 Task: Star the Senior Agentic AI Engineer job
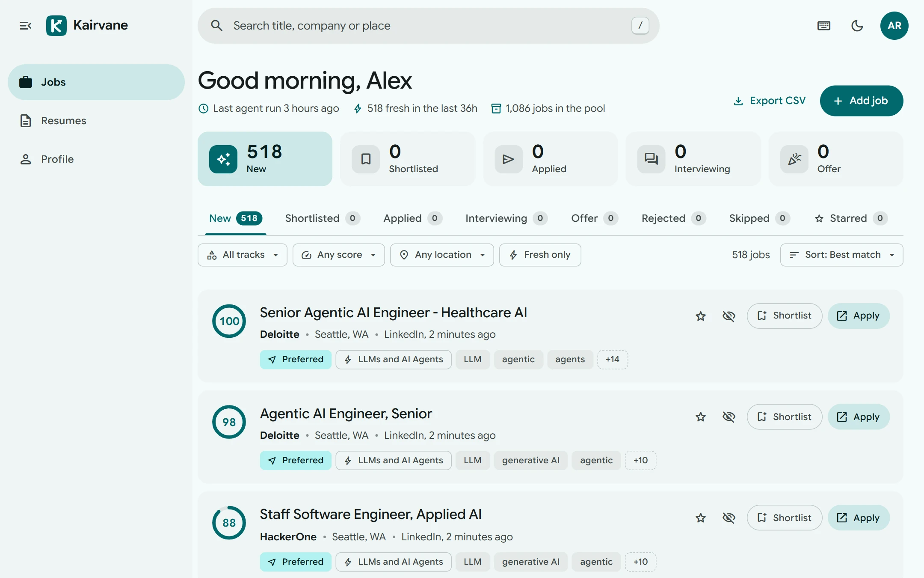(701, 316)
